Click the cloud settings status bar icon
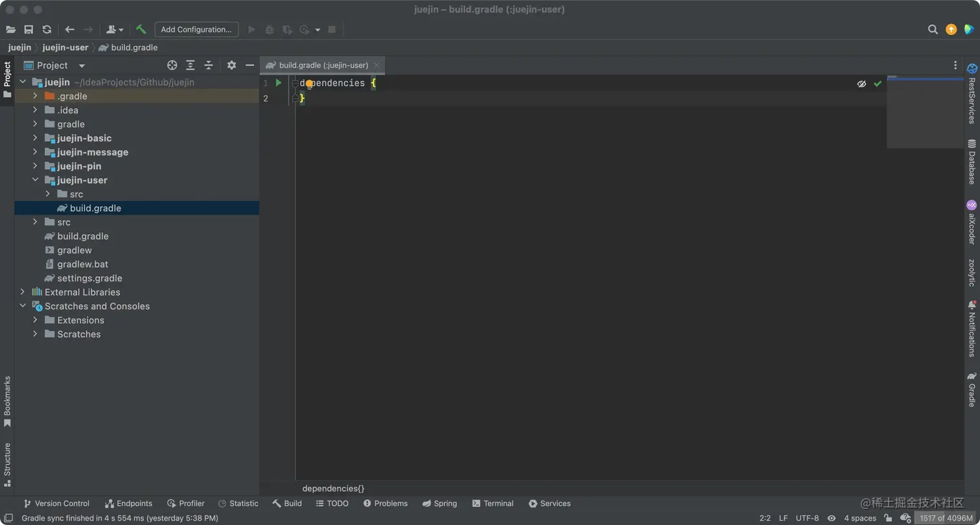The height and width of the screenshot is (525, 980). point(905,518)
